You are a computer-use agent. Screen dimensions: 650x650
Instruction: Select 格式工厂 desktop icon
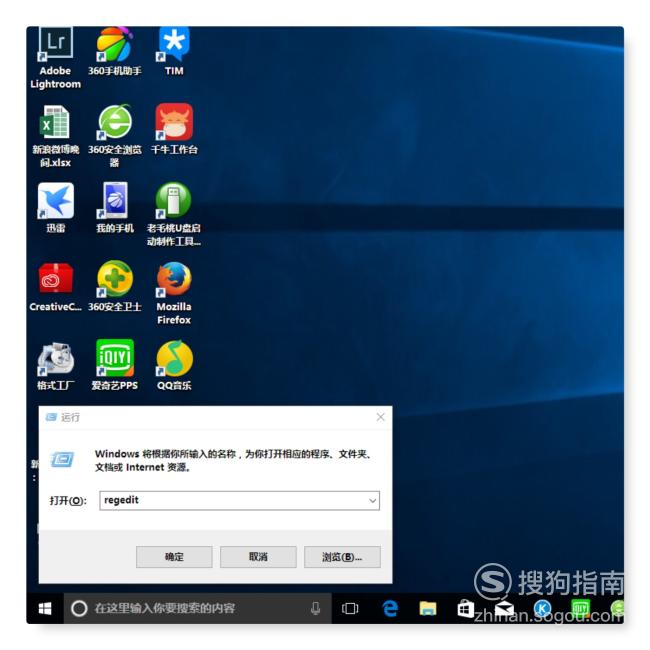pyautogui.click(x=56, y=366)
